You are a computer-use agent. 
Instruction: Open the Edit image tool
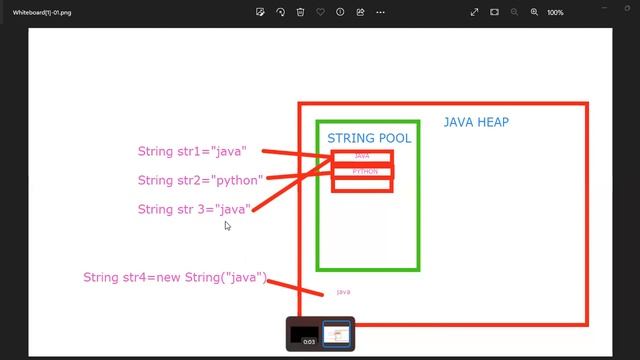pyautogui.click(x=260, y=12)
